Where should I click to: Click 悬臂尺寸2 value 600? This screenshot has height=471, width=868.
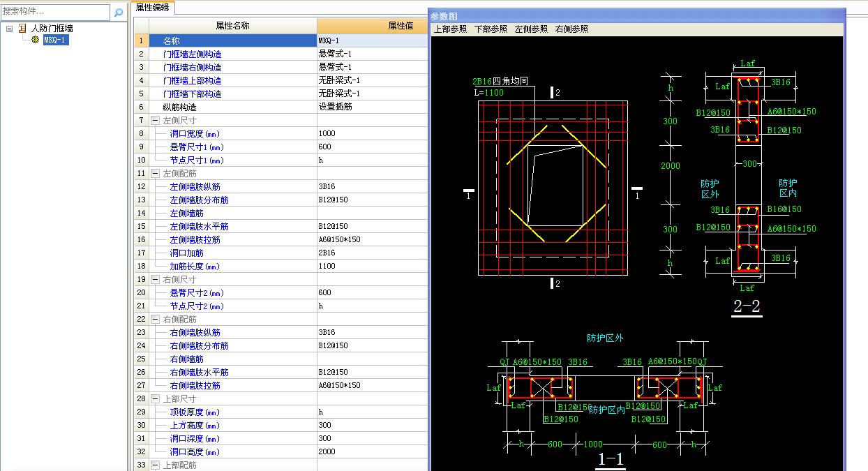[373, 293]
